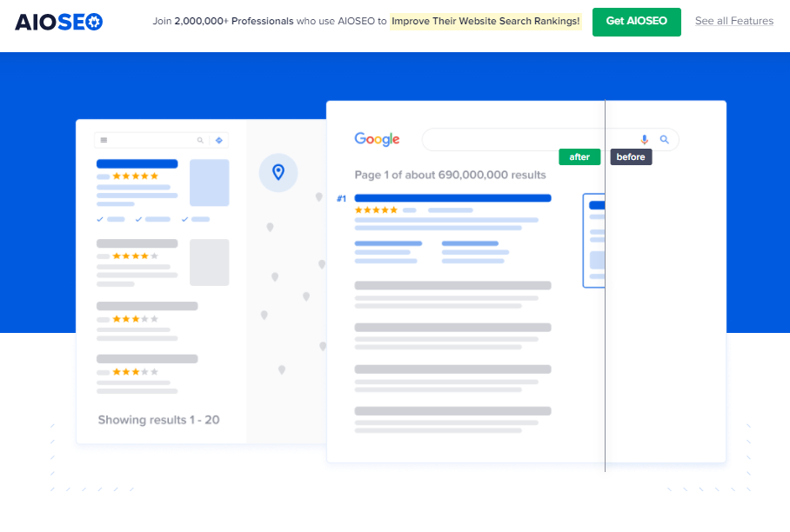
Task: Click the five-star rating on first local listing
Action: click(x=136, y=176)
